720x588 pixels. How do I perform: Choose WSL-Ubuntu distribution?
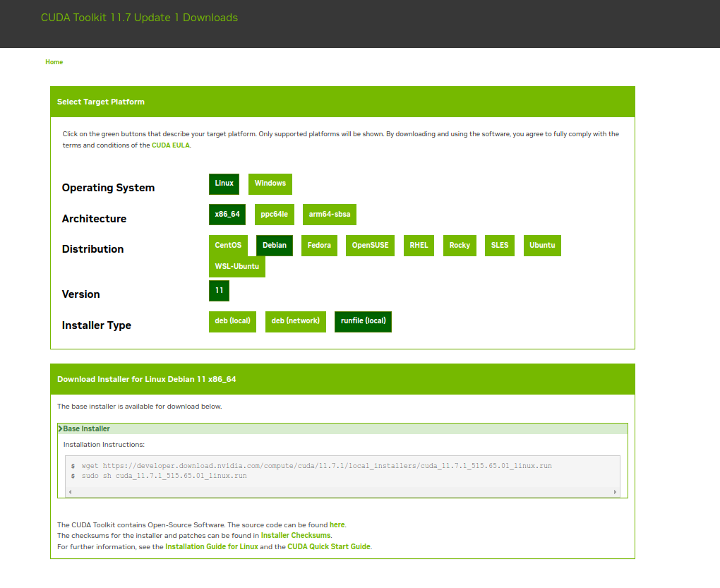coord(236,267)
